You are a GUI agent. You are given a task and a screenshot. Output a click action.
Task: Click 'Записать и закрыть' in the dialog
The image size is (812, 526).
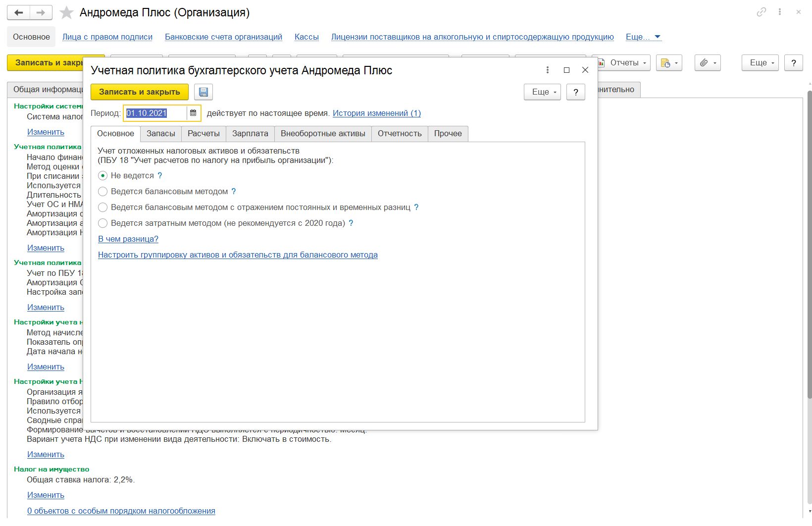139,92
